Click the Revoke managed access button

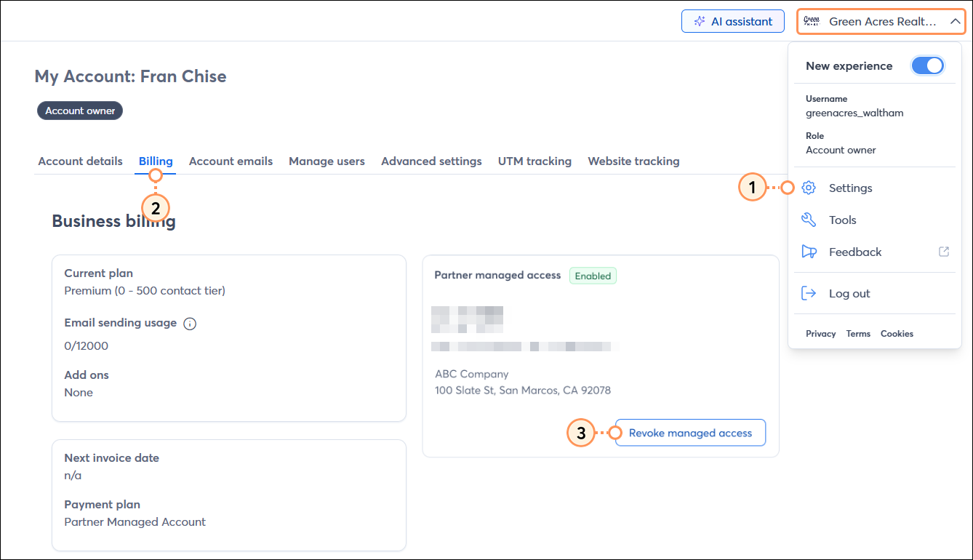689,432
